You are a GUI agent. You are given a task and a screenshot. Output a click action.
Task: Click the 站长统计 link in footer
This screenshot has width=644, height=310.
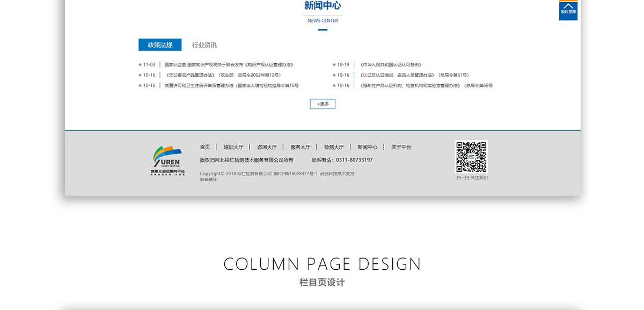pos(208,180)
